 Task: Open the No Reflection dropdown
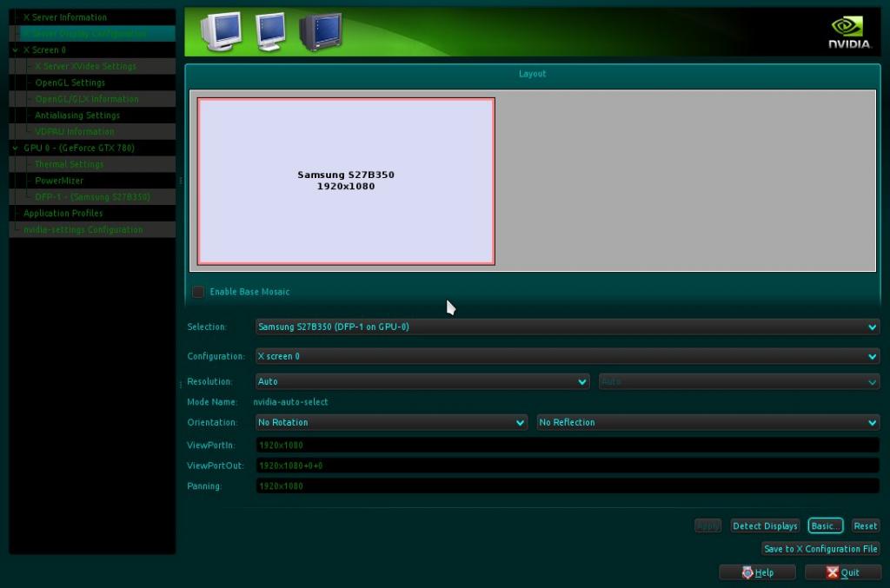pos(707,423)
